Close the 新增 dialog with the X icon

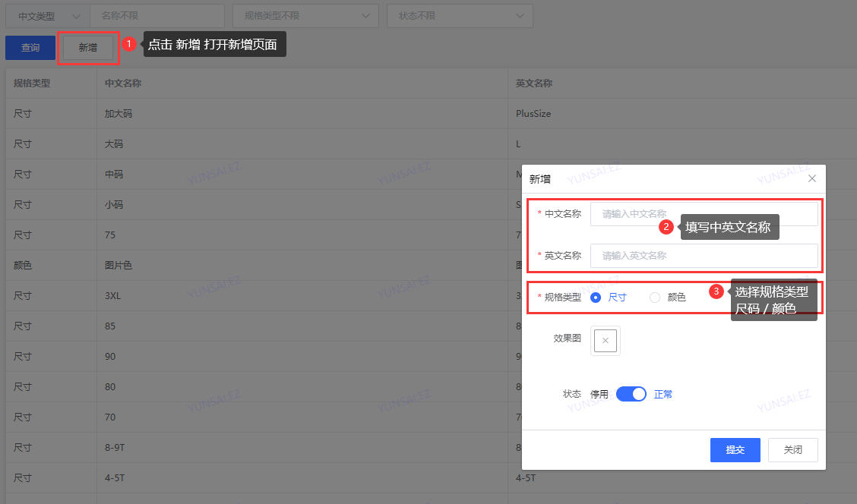pos(812,178)
